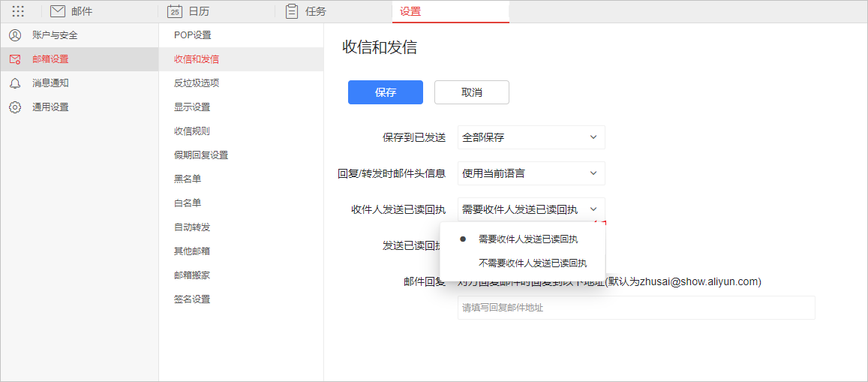Choose 不需要收件人发送已读回执 option
Viewport: 868px width, 382px height.
pos(532,263)
